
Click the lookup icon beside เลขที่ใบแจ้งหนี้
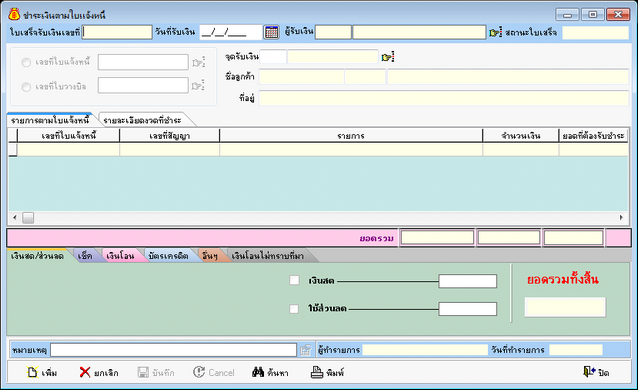[x=198, y=62]
